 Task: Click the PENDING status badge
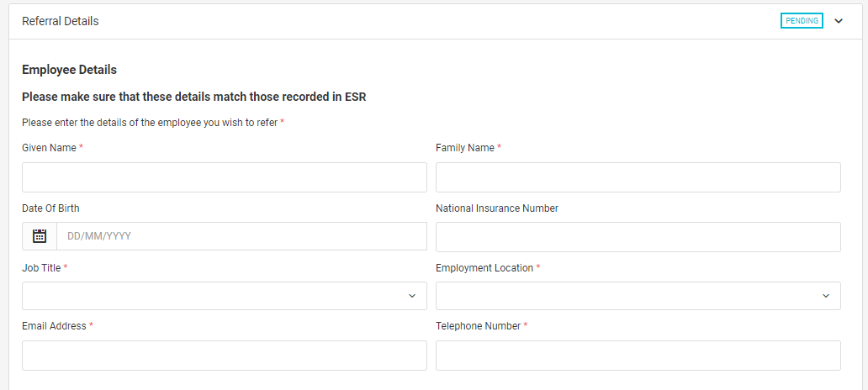point(802,21)
